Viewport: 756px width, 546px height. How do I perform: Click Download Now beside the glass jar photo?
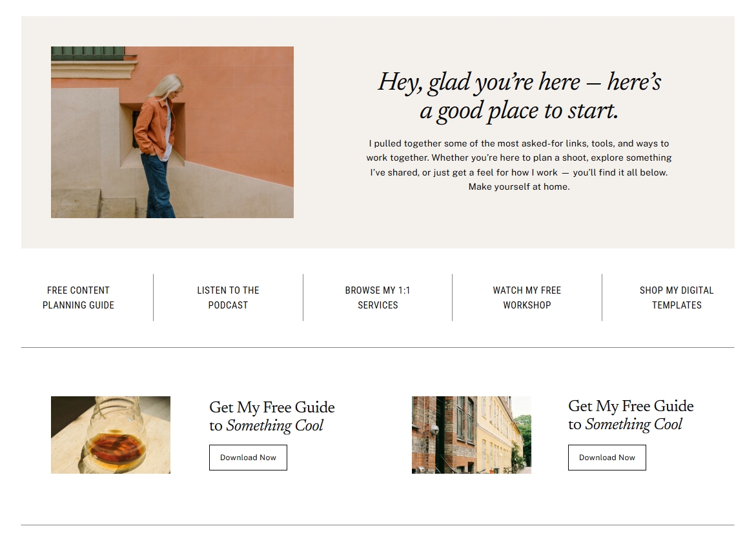coord(248,458)
